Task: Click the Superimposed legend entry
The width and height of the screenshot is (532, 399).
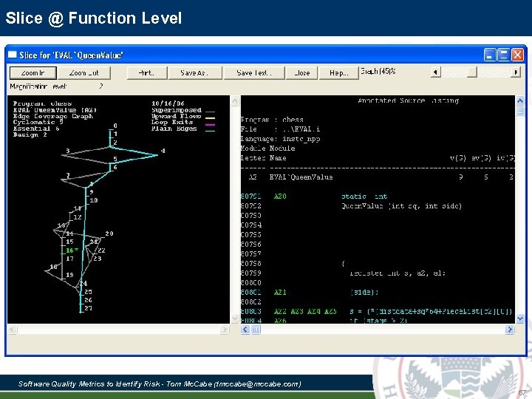Action: click(177, 110)
